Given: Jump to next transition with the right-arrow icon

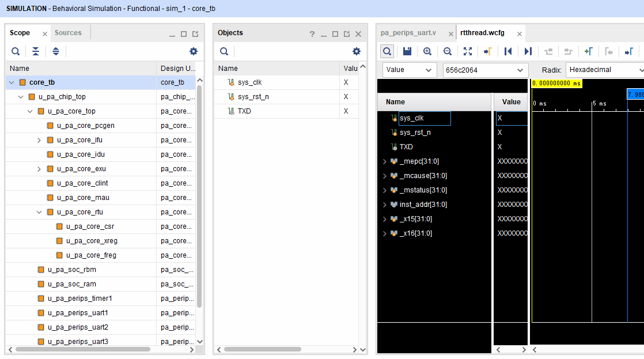Looking at the screenshot, I should 528,51.
